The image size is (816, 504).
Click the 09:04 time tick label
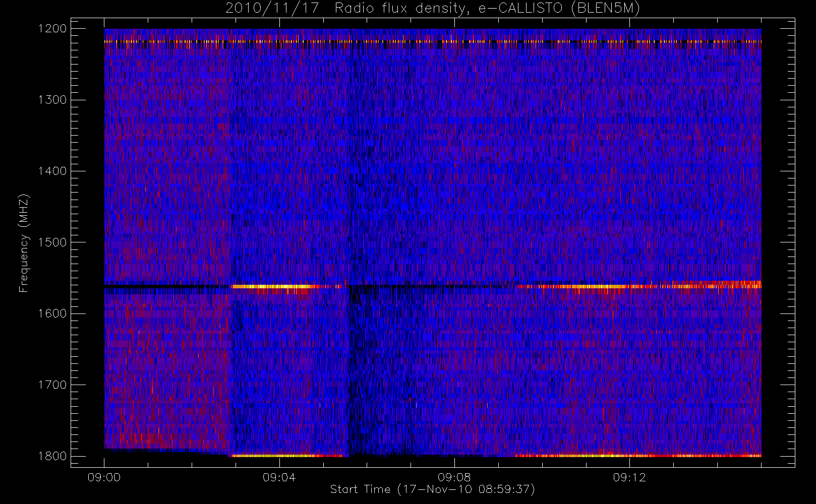click(279, 477)
